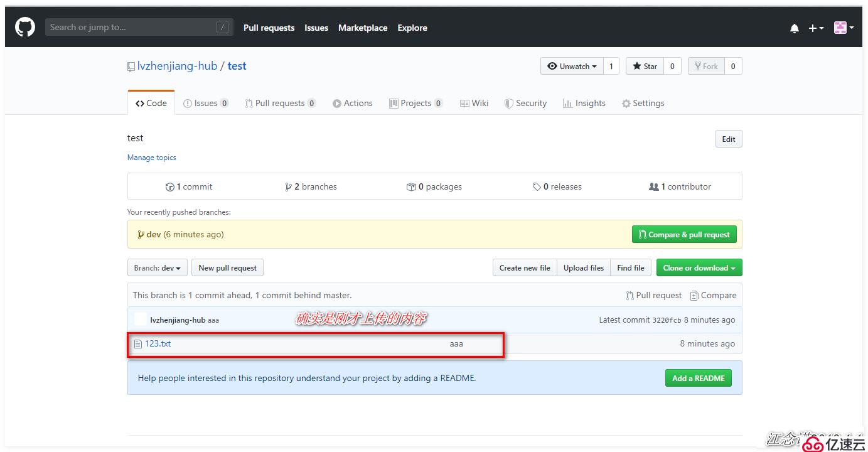The height and width of the screenshot is (452, 868).
Task: Switch to the Wiki tab
Action: click(474, 103)
